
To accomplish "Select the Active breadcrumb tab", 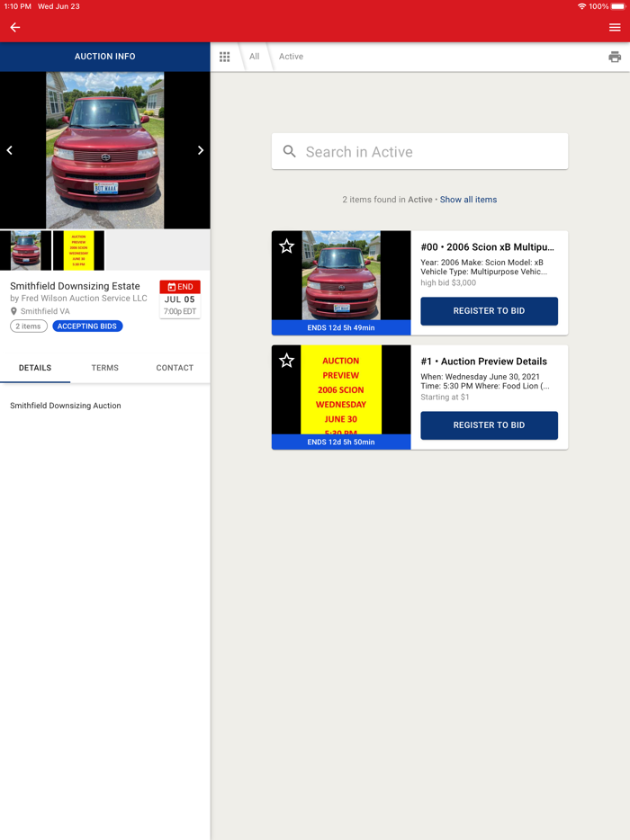I will [x=291, y=57].
